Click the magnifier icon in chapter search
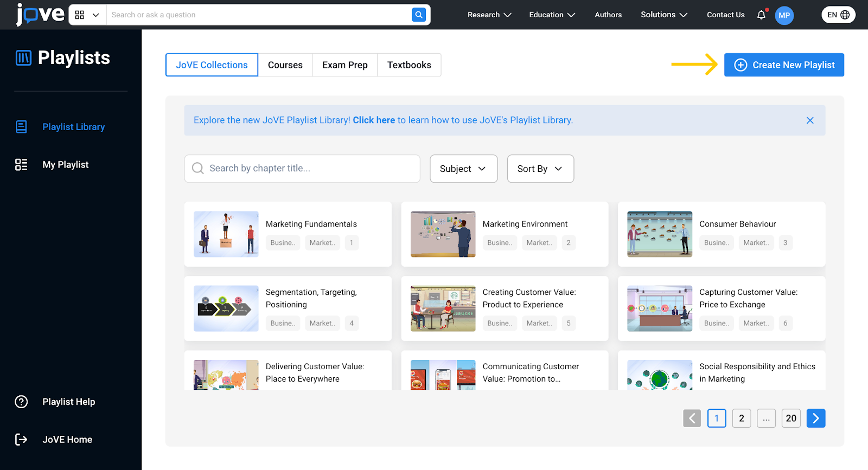Image resolution: width=868 pixels, height=470 pixels. coord(198,169)
